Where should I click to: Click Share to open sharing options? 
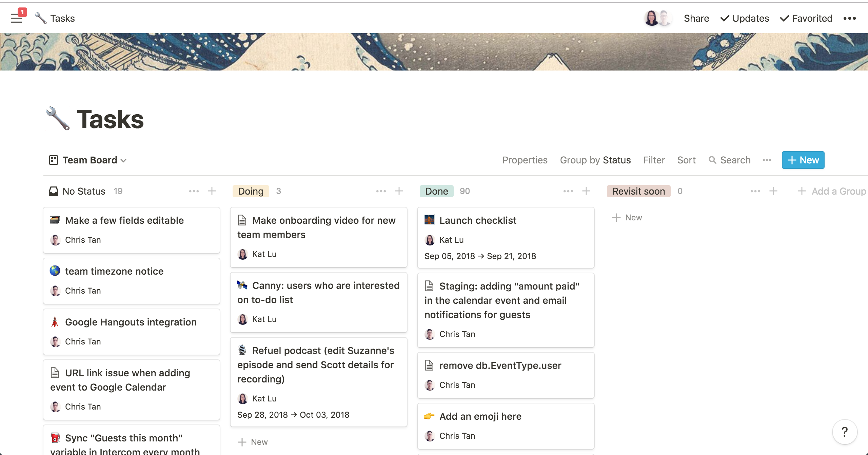pyautogui.click(x=696, y=18)
